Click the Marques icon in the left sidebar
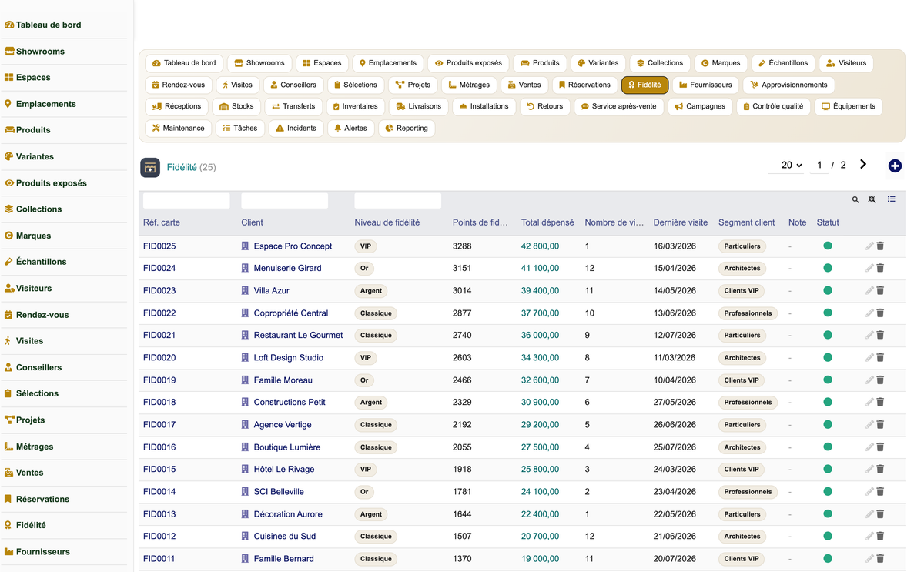Screen dimensions: 924x572 pos(9,236)
